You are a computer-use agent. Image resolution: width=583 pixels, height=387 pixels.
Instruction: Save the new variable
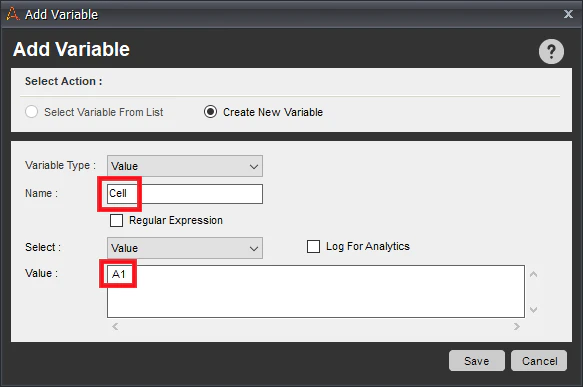[x=477, y=361]
